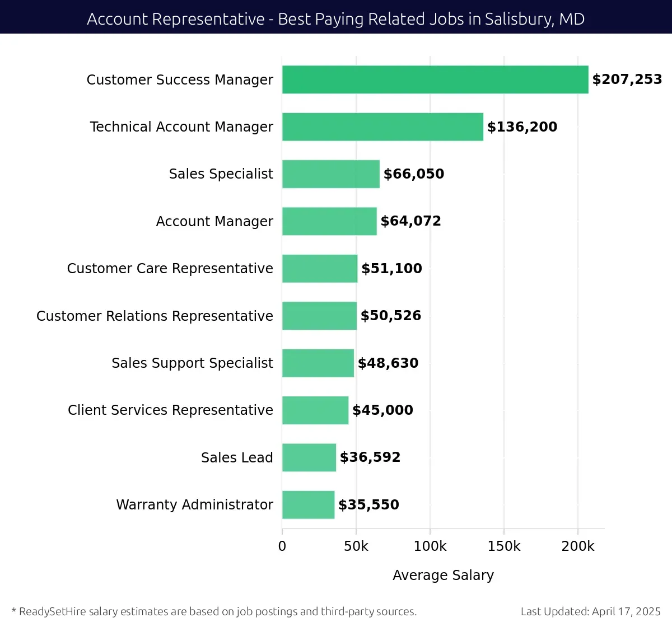Select the Customer Care Representative bar
Image resolution: width=672 pixels, height=627 pixels.
point(320,268)
